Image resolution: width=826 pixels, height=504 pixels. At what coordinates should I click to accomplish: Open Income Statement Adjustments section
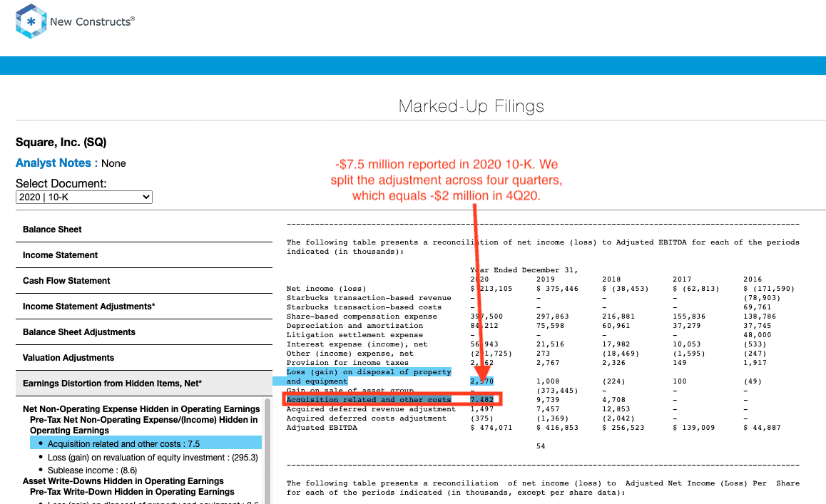(x=144, y=307)
